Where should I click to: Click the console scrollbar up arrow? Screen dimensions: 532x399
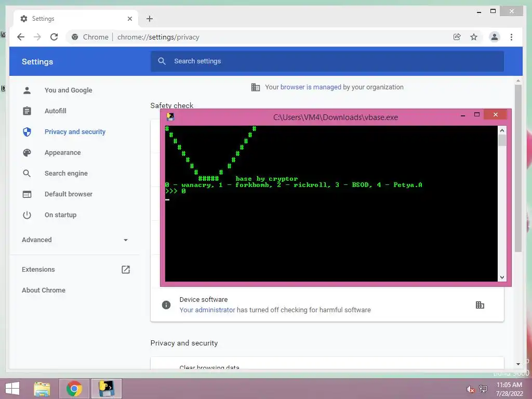[x=502, y=130]
